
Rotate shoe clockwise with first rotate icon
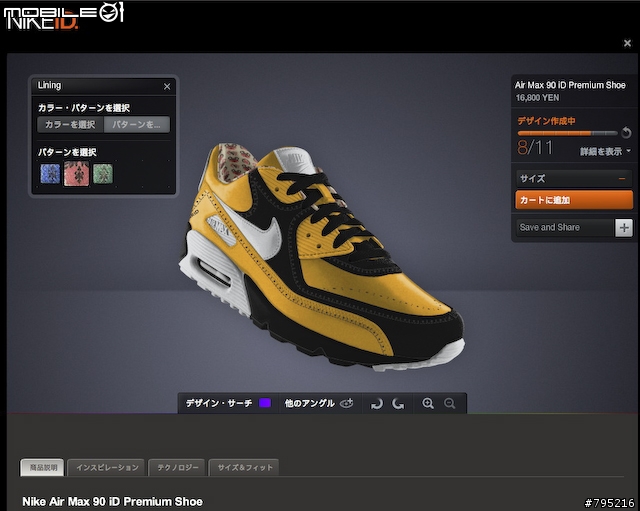point(376,404)
